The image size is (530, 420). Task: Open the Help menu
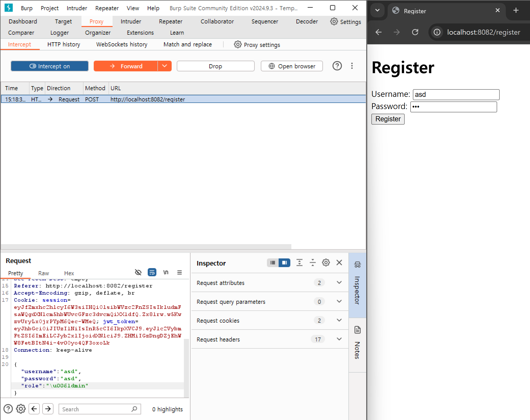point(153,8)
